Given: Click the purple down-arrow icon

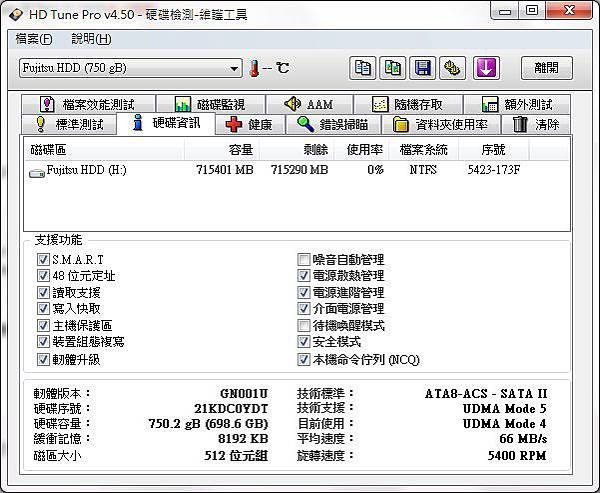Looking at the screenshot, I should click(x=486, y=68).
